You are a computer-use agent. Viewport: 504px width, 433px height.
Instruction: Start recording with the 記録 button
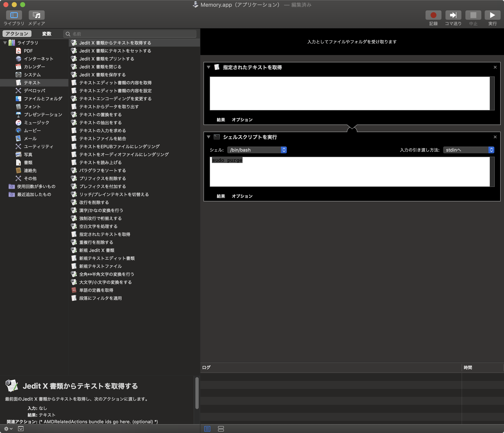pos(433,15)
